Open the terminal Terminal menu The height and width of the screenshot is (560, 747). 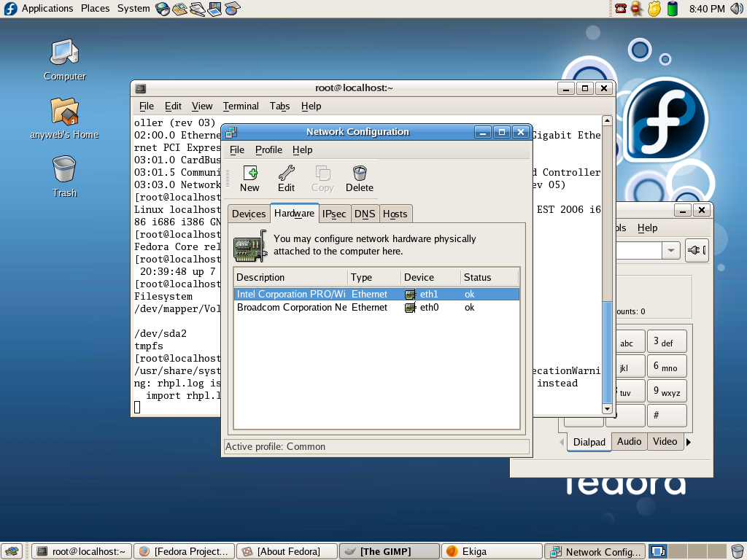click(x=241, y=106)
